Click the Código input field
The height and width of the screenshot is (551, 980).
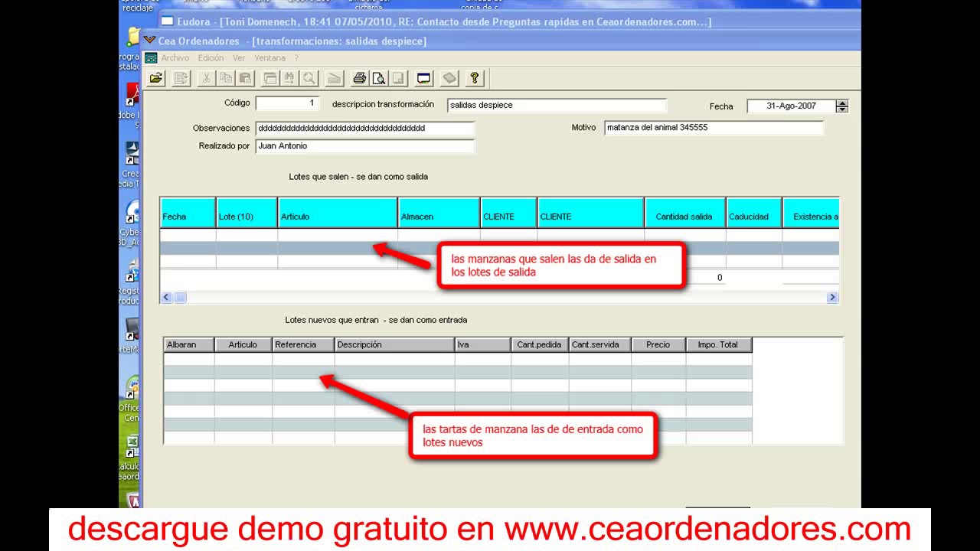tap(287, 103)
